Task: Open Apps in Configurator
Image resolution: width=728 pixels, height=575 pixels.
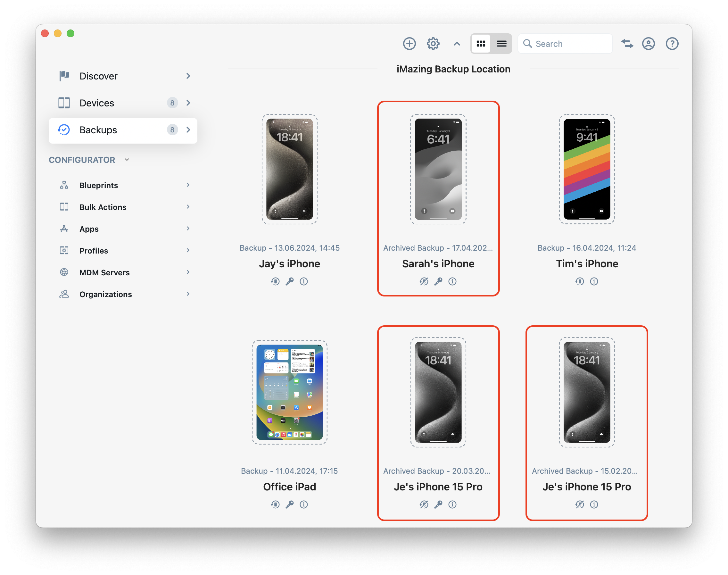Action: pyautogui.click(x=123, y=229)
